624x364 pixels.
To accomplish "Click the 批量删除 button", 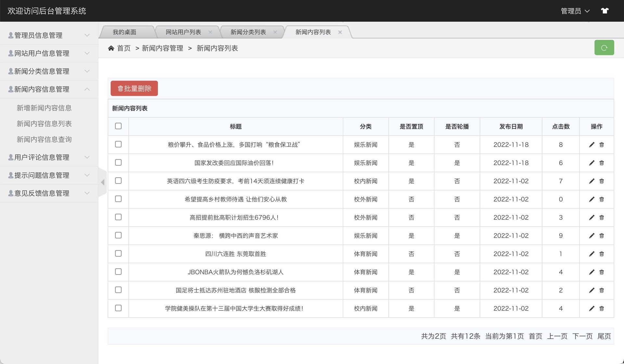I will click(134, 88).
